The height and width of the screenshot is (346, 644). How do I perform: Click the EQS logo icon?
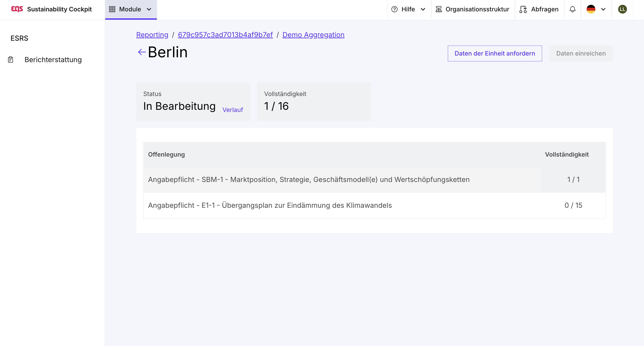pyautogui.click(x=17, y=9)
